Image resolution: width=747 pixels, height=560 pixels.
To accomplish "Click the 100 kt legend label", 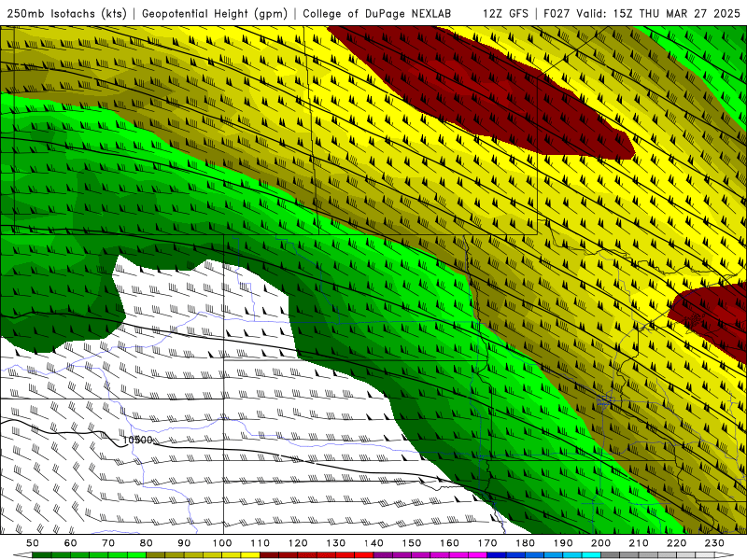I will click(222, 543).
